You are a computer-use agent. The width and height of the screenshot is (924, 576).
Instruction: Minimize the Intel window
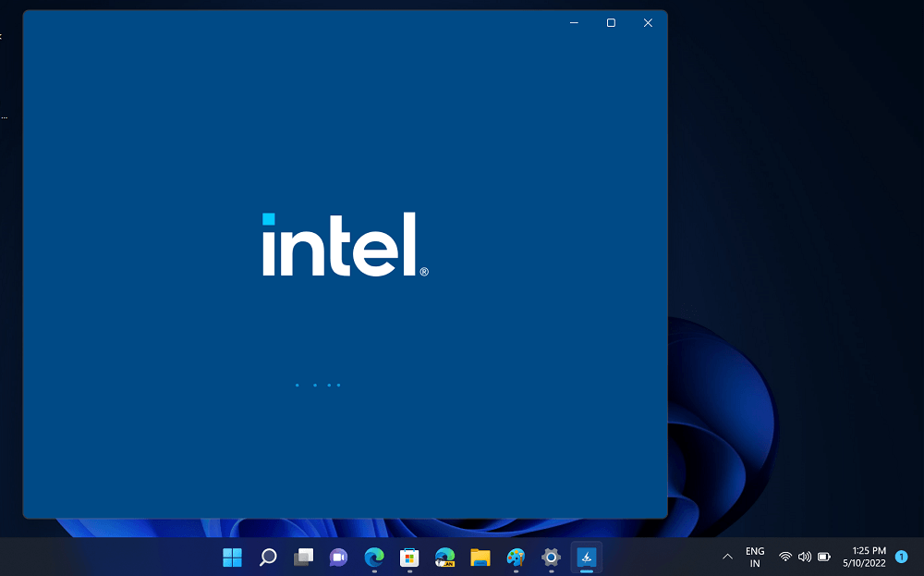[x=574, y=23]
